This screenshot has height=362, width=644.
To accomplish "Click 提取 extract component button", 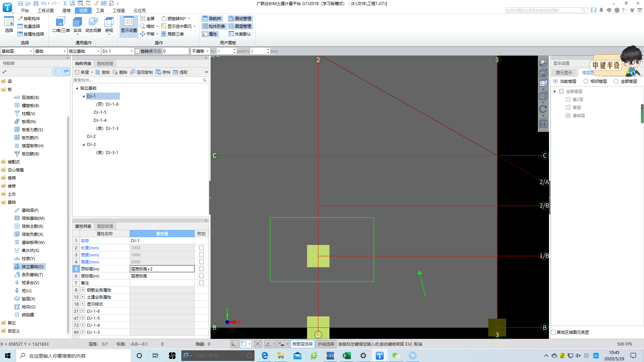I will (181, 72).
